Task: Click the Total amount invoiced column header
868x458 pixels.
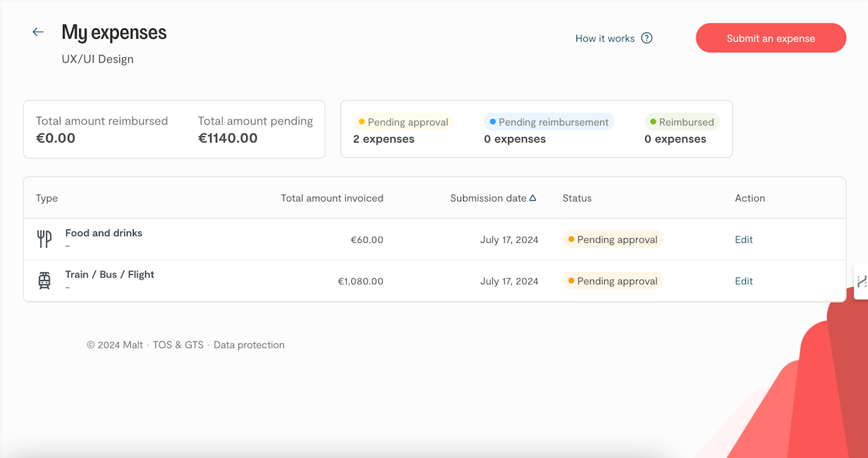Action: click(x=332, y=198)
